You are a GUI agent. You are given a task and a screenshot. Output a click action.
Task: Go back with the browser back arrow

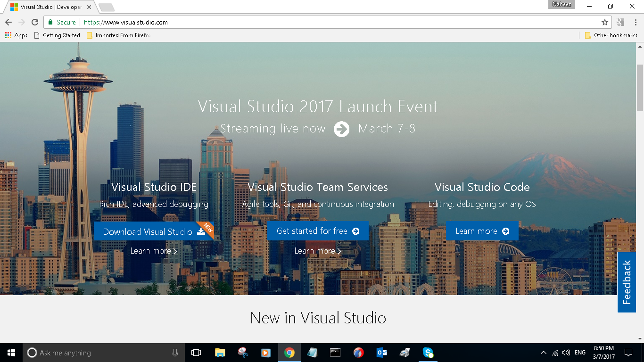click(8, 22)
